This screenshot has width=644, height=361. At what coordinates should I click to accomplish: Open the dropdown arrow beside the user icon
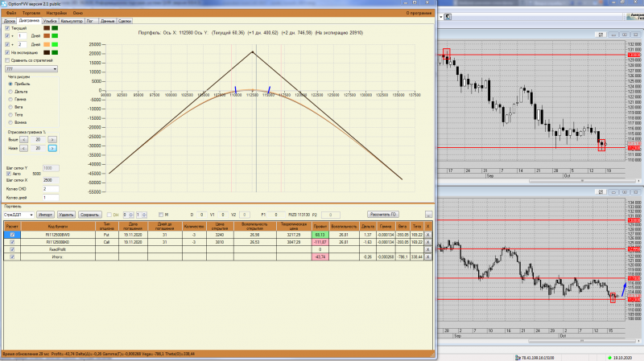pos(440,17)
